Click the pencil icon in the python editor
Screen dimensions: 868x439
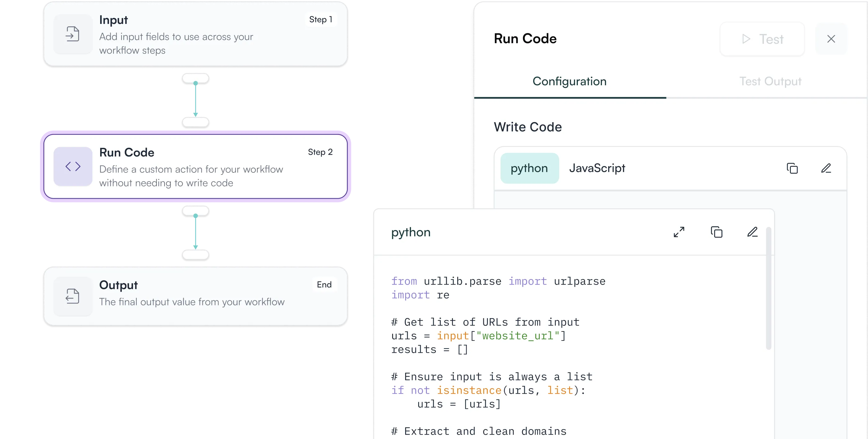pos(752,232)
